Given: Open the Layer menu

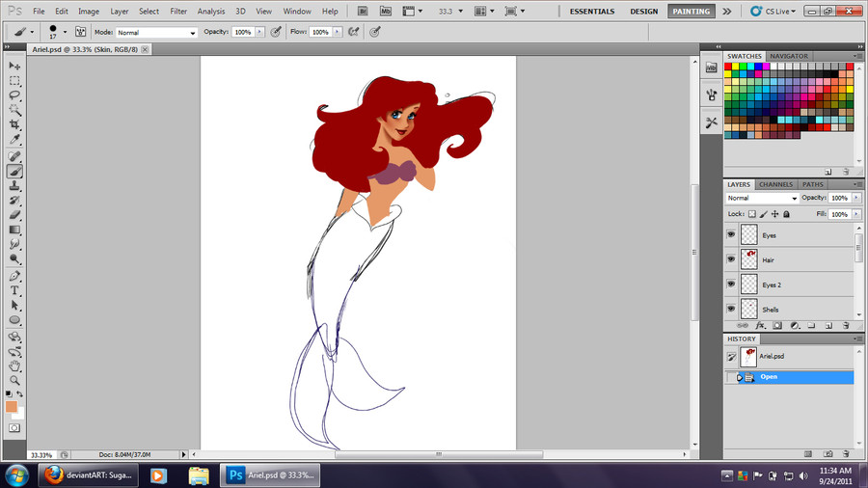Looking at the screenshot, I should pos(119,11).
